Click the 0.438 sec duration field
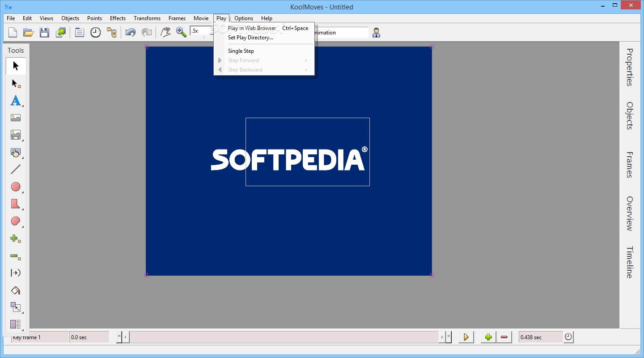Image resolution: width=644 pixels, height=358 pixels. click(x=541, y=337)
